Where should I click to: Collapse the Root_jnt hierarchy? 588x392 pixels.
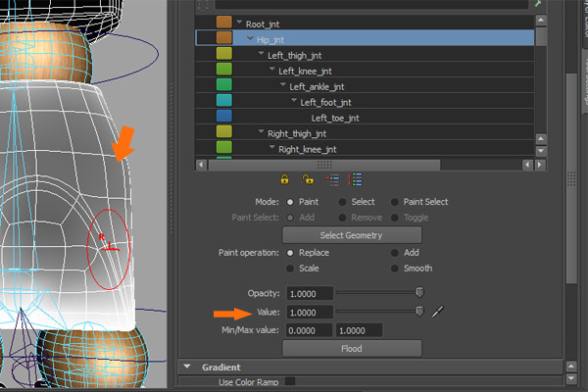240,23
